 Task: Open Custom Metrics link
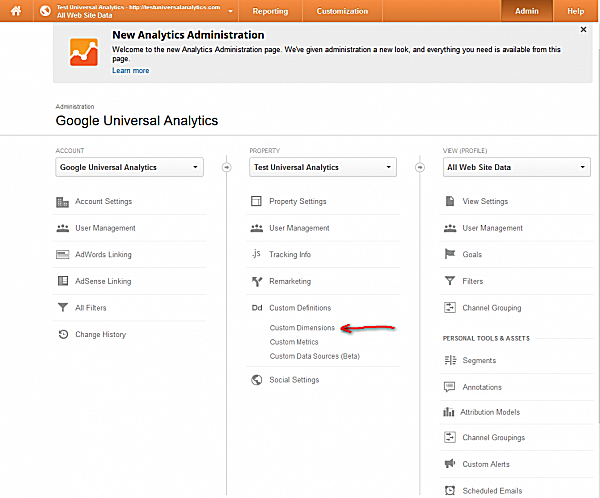click(295, 342)
